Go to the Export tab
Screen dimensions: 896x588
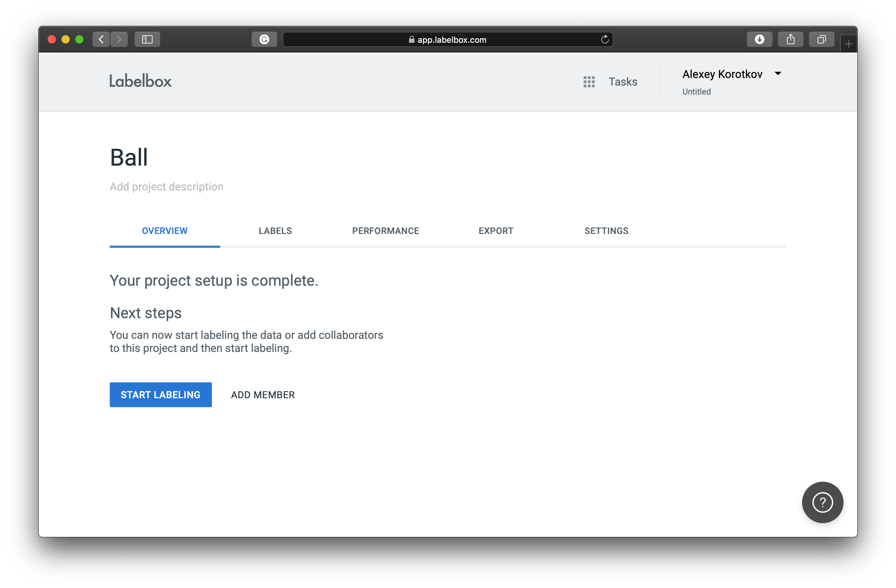pyautogui.click(x=496, y=231)
